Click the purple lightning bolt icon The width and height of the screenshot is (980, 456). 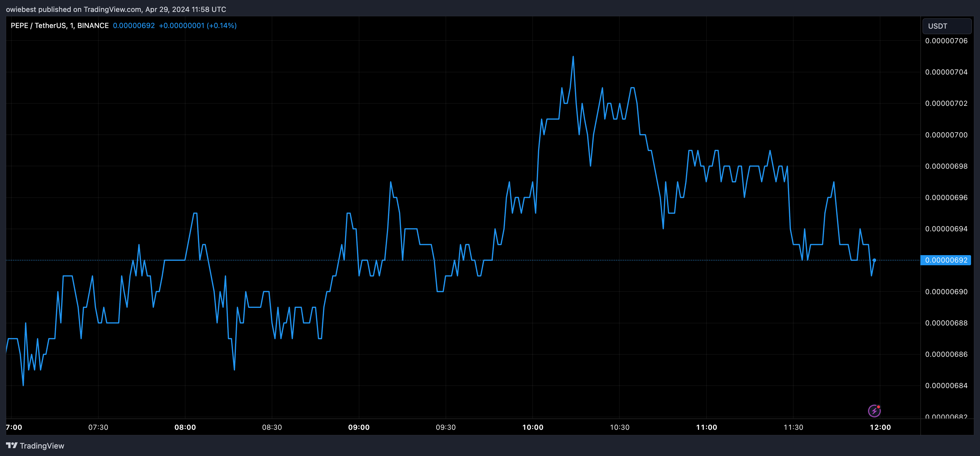point(874,411)
